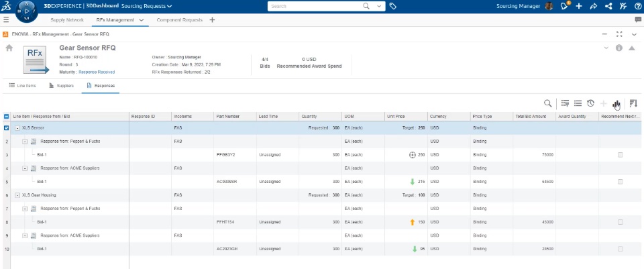Switch to the Suppliers tab
644x269 pixels.
pos(61,86)
